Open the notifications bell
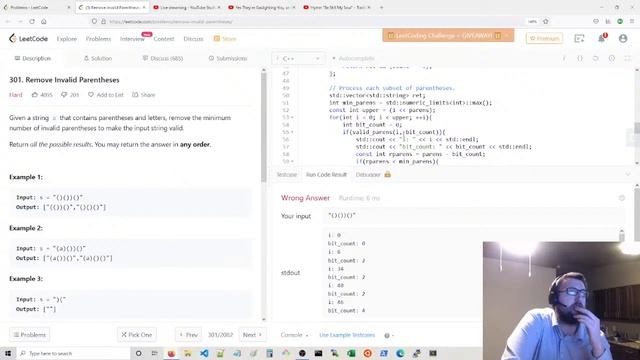Screen dimensions: 640x360 [601, 38]
